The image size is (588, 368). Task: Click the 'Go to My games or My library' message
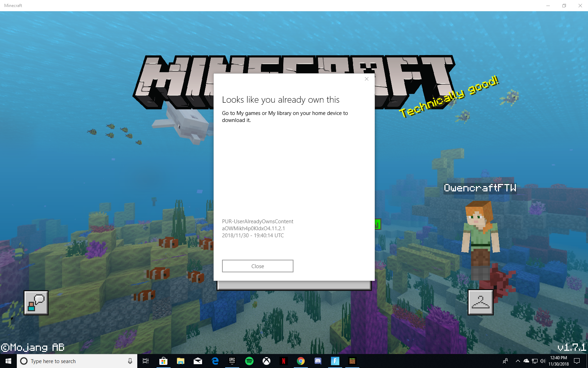point(285,117)
